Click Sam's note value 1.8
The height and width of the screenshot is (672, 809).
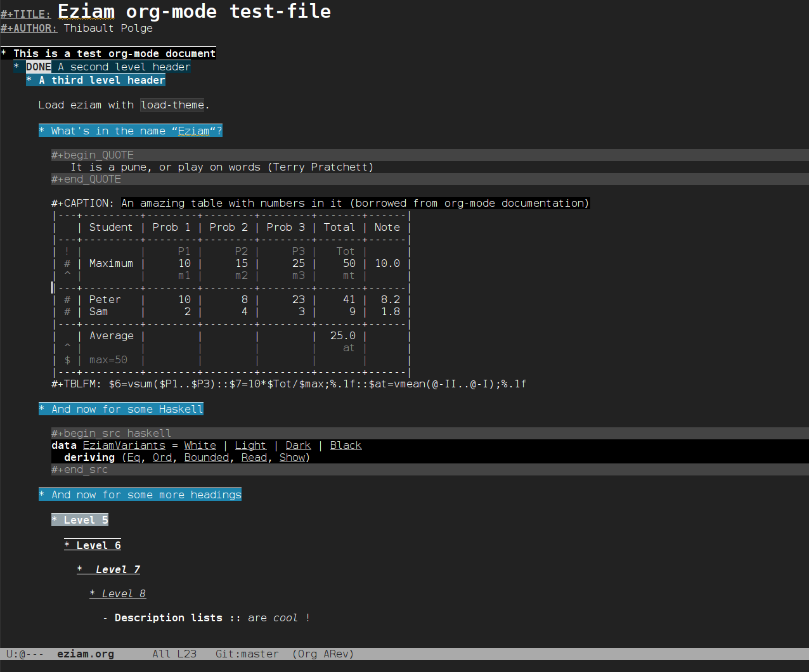[x=390, y=311]
